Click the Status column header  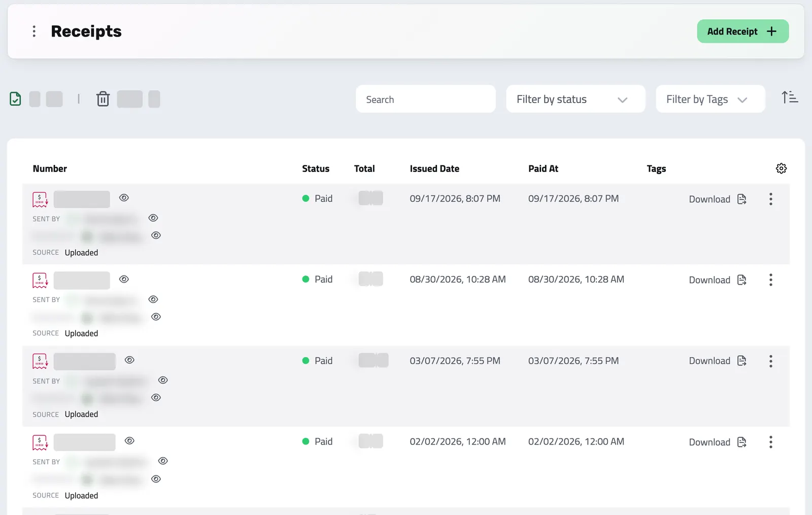point(316,168)
